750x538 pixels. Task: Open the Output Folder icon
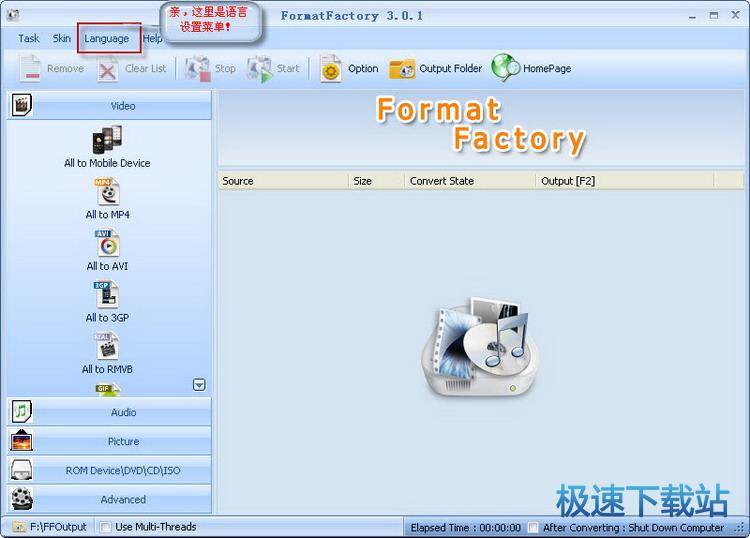tap(401, 69)
